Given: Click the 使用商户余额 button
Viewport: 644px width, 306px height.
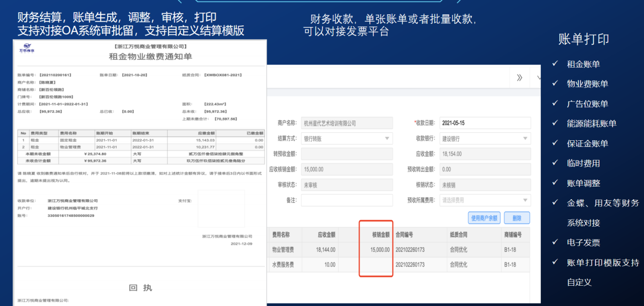Looking at the screenshot, I should tap(485, 218).
